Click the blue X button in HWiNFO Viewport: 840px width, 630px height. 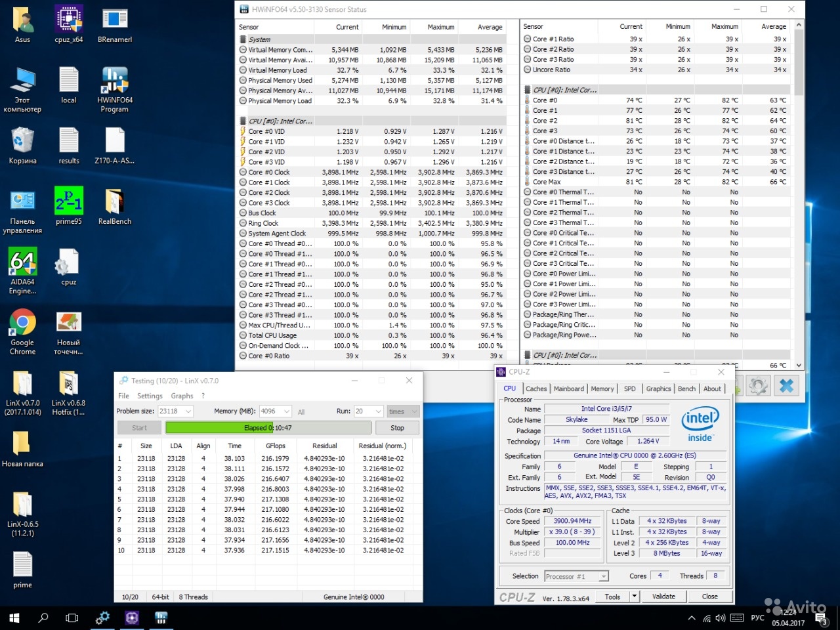click(786, 385)
